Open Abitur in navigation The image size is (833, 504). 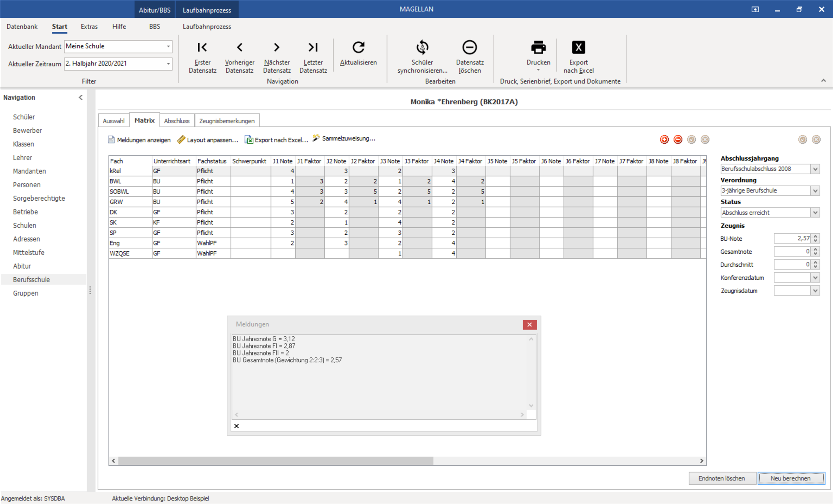(22, 266)
